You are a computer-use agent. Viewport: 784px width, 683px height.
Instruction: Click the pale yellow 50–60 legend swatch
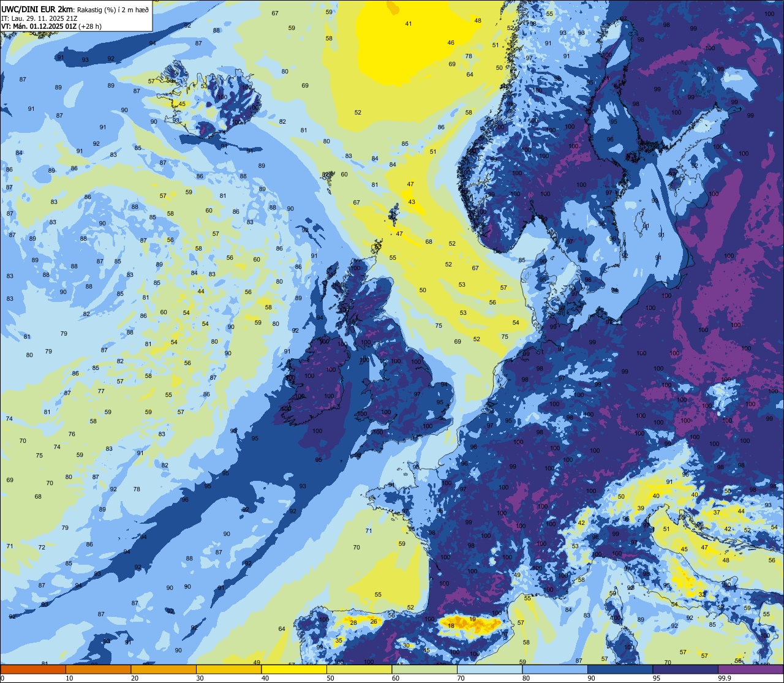(359, 669)
